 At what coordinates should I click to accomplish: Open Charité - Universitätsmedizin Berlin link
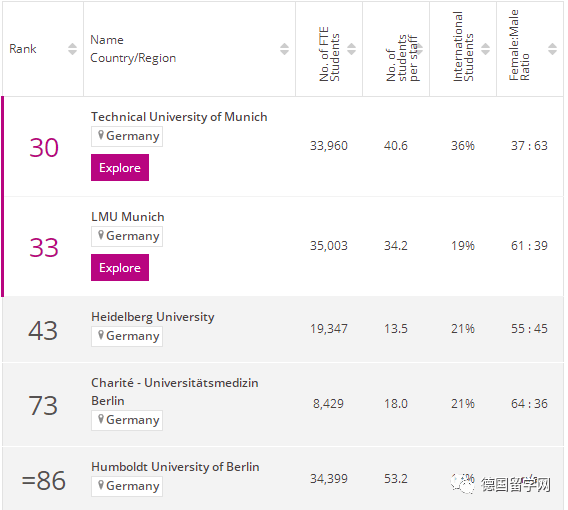175,392
